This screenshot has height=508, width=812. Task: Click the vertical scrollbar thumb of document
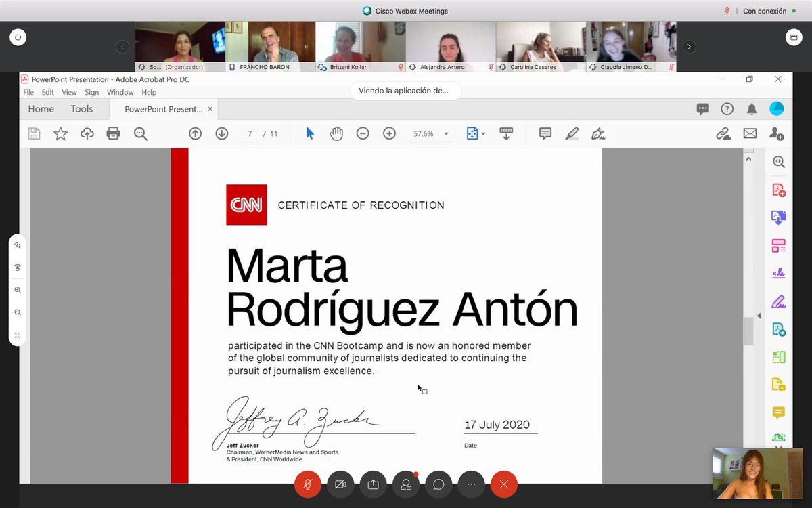[748, 331]
